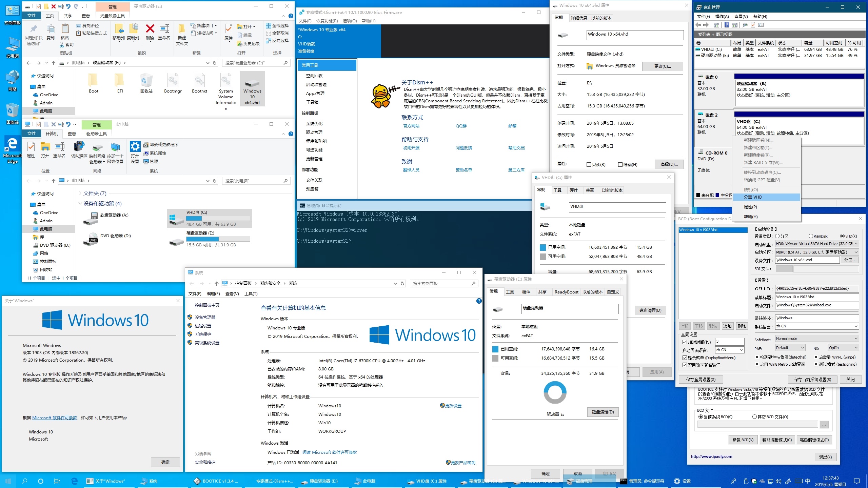Screen dimensions: 868x488
Task: Select 其它 BCD 文件(O) radio button
Action: [x=754, y=417]
